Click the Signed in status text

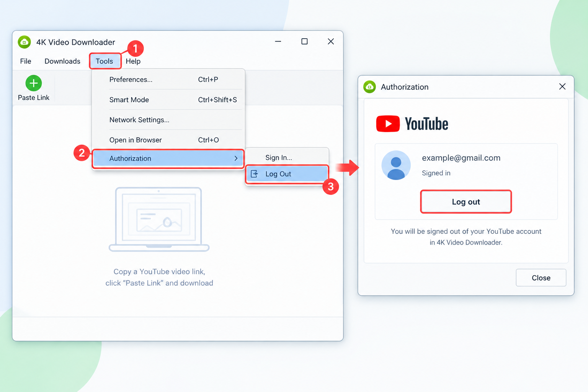pyautogui.click(x=436, y=173)
